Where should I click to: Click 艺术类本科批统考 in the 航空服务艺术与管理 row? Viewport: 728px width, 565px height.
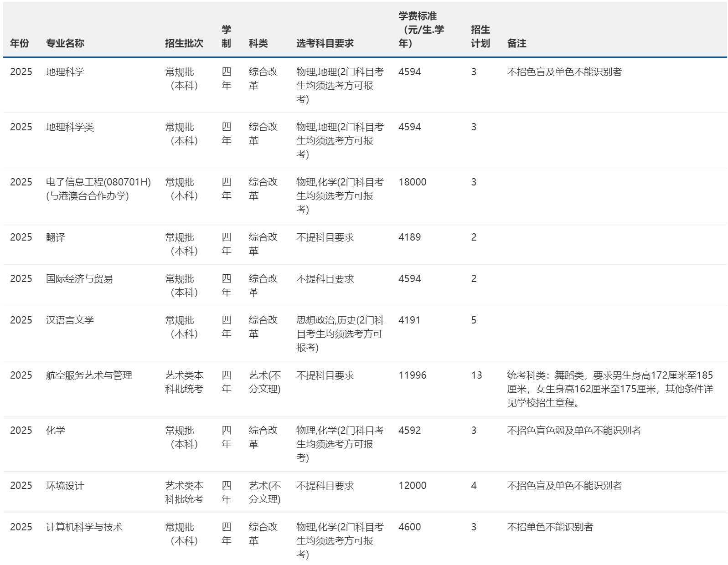click(184, 382)
